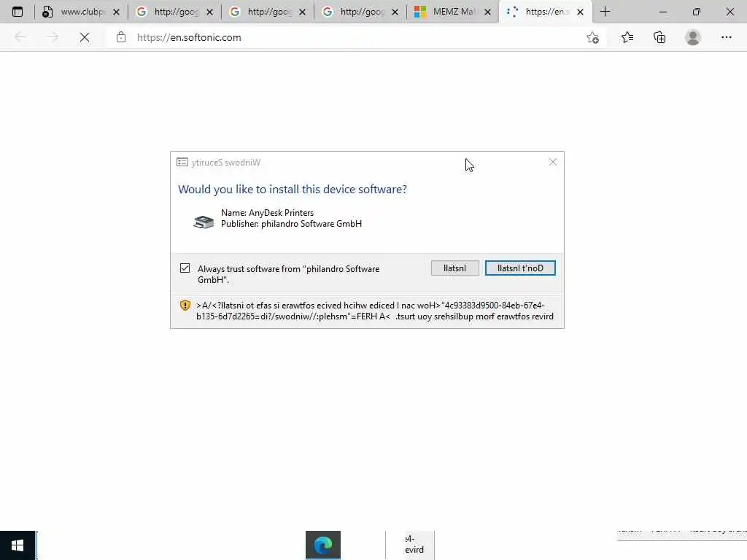
Task: Click the reversed Don't Install button
Action: pyautogui.click(x=520, y=268)
